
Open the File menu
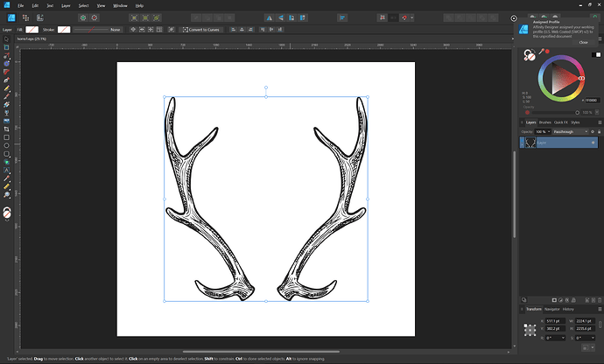pos(20,6)
